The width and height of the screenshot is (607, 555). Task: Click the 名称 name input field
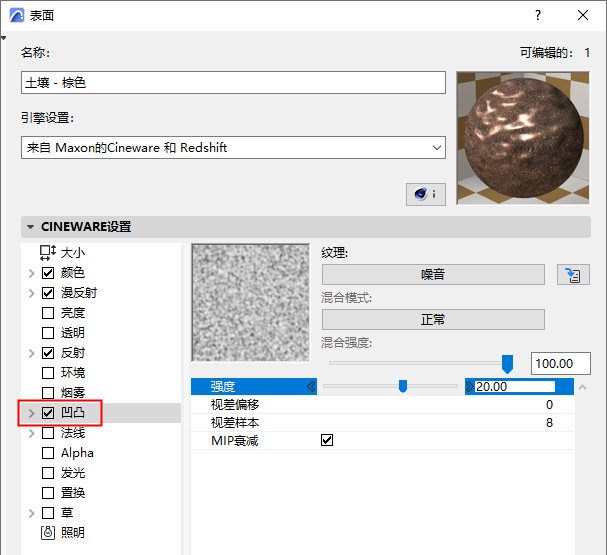pos(233,82)
